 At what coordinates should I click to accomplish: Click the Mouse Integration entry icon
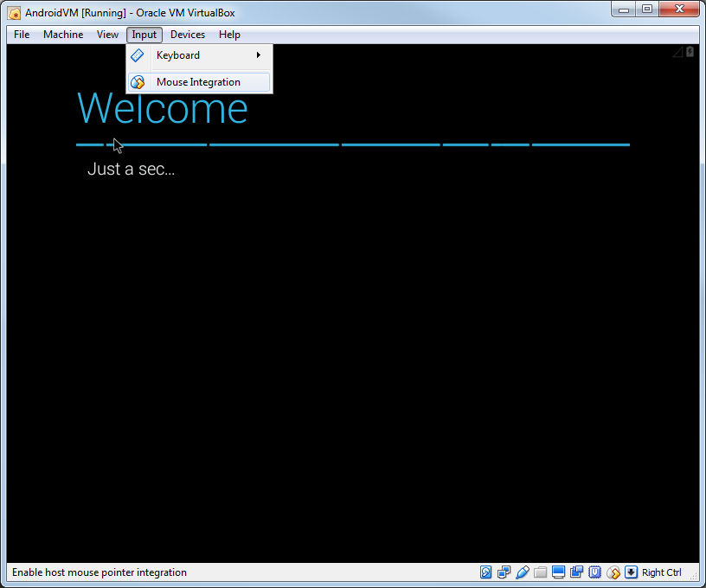[x=138, y=82]
